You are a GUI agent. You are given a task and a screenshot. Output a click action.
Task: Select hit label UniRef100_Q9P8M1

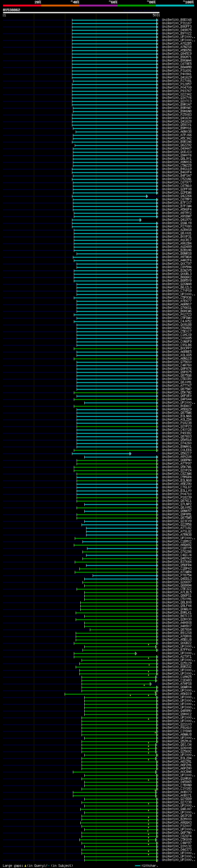pyautogui.click(x=177, y=514)
